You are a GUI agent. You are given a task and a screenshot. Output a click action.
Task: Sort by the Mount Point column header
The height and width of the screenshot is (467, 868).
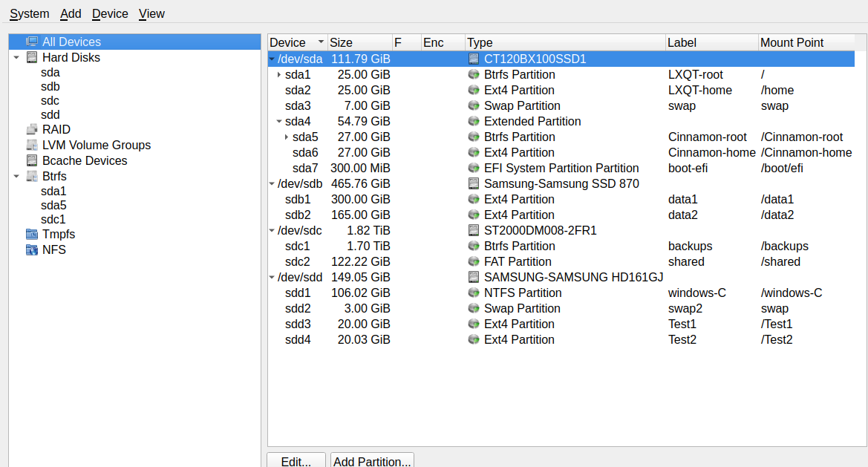[792, 43]
